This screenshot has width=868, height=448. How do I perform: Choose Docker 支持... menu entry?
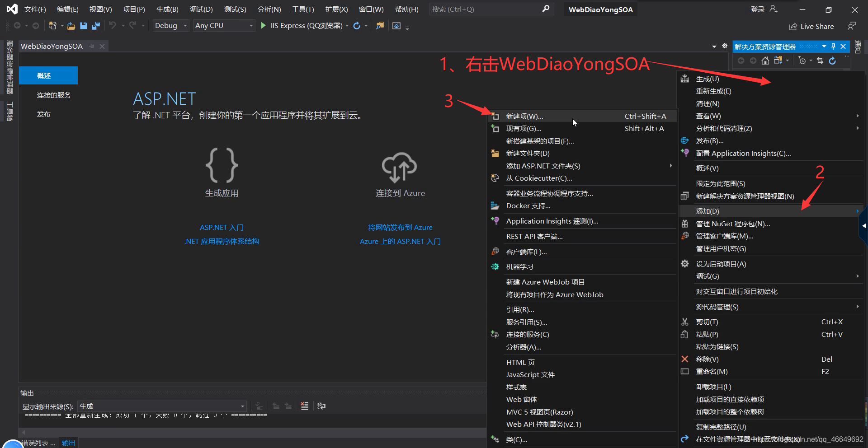click(x=582, y=206)
